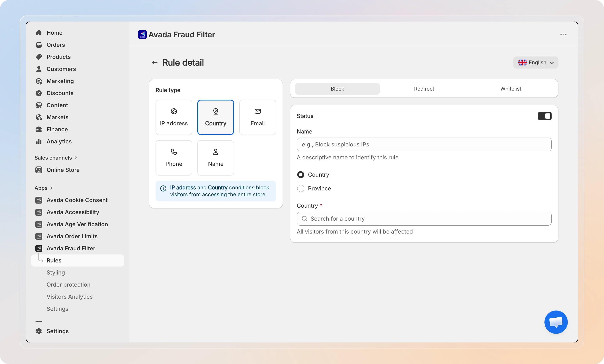This screenshot has height=364, width=604.
Task: Click the Analytics bar chart icon
Action: point(39,141)
